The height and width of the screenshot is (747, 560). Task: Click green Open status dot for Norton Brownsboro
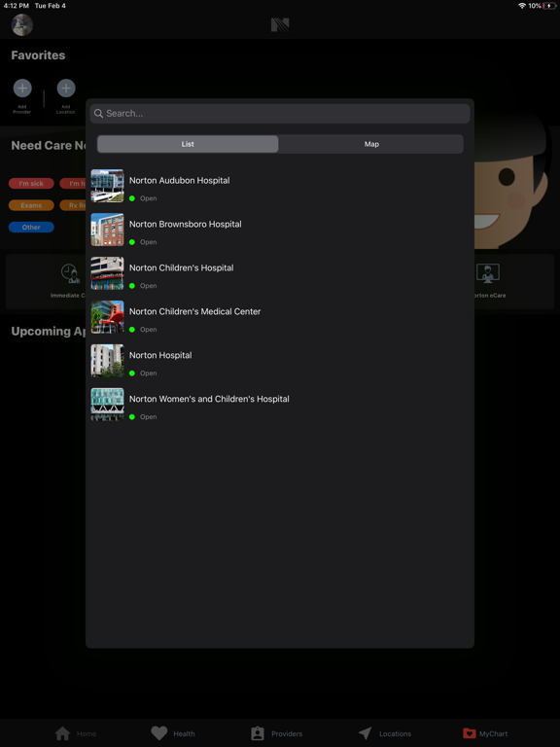[132, 242]
